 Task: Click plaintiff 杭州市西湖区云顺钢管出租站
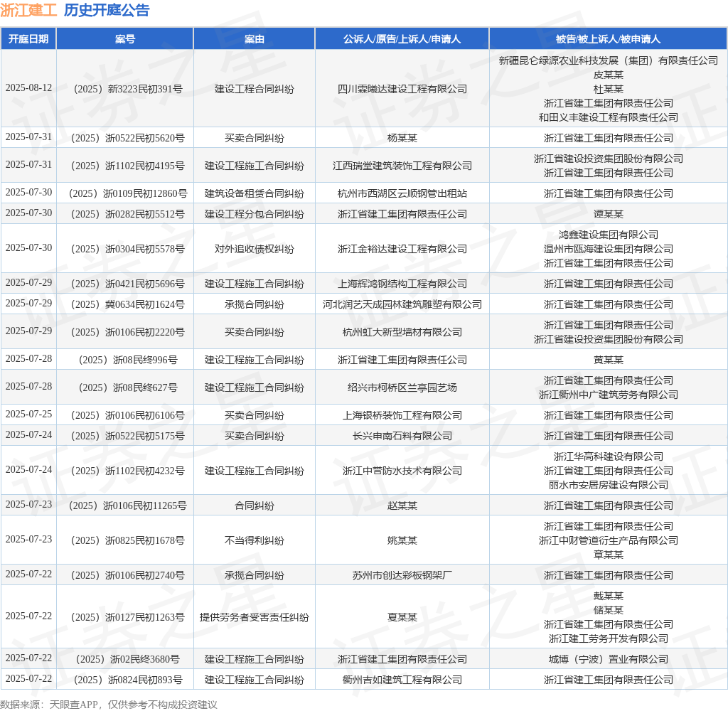coord(402,193)
